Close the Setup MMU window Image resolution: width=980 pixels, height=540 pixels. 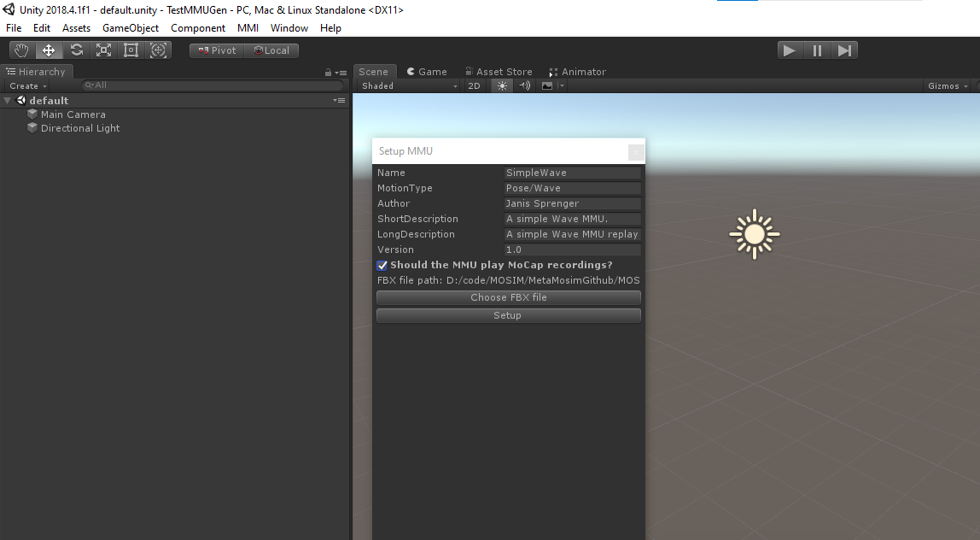pos(636,151)
